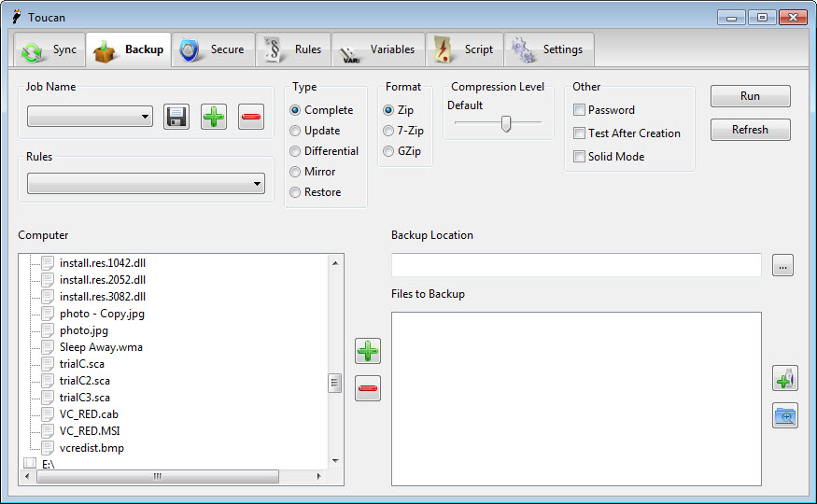Select photo - Copy.jpg in the tree
Image resolution: width=817 pixels, height=504 pixels.
coord(102,314)
